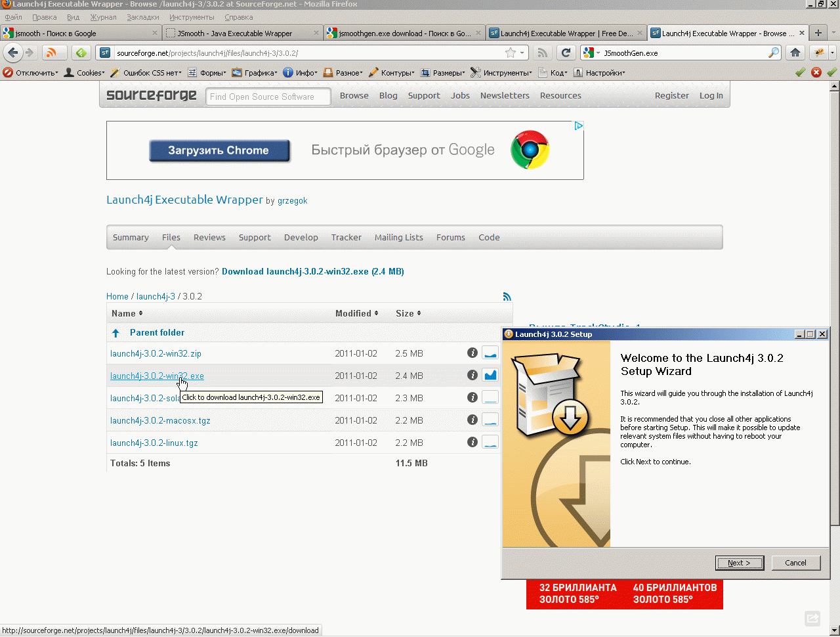This screenshot has height=637, width=840.
Task: Expand the Формы dropdown
Action: pos(207,73)
